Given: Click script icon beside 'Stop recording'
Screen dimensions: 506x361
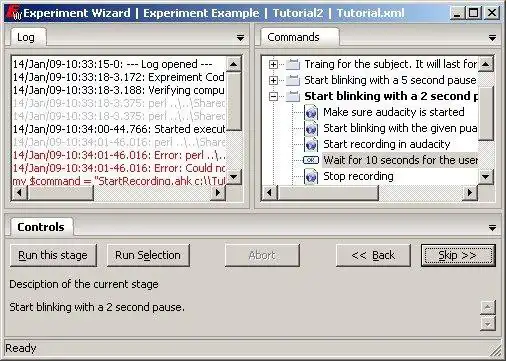Looking at the screenshot, I should pos(311,176).
